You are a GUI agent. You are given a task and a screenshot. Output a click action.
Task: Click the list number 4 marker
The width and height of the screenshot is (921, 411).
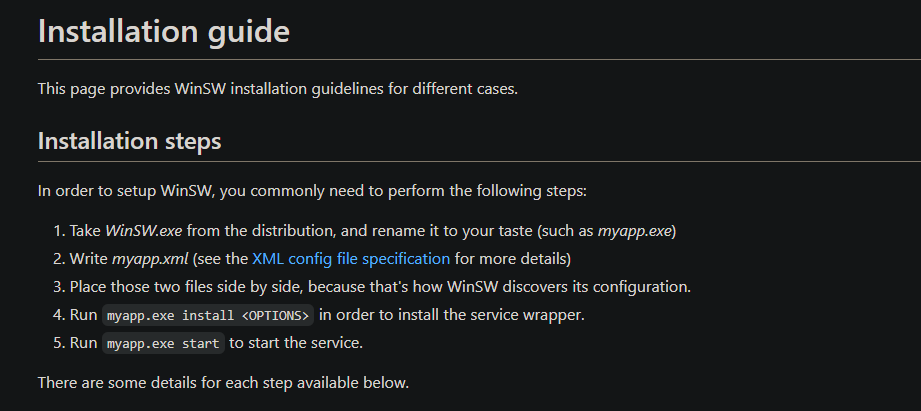(57, 315)
